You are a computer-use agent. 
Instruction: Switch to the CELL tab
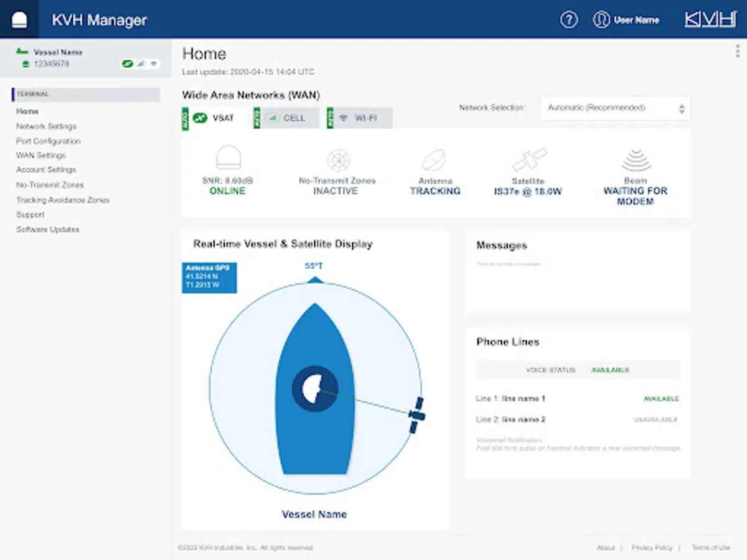pyautogui.click(x=287, y=118)
